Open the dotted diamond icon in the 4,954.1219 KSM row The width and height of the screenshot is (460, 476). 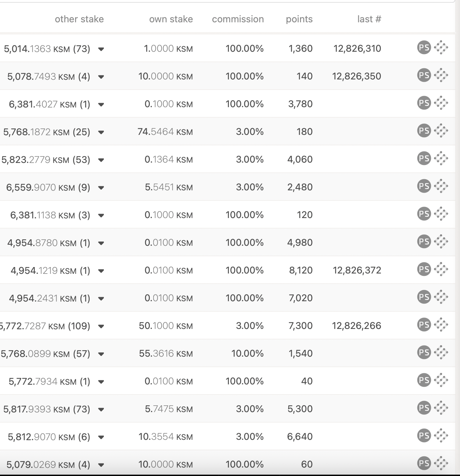pos(441,269)
